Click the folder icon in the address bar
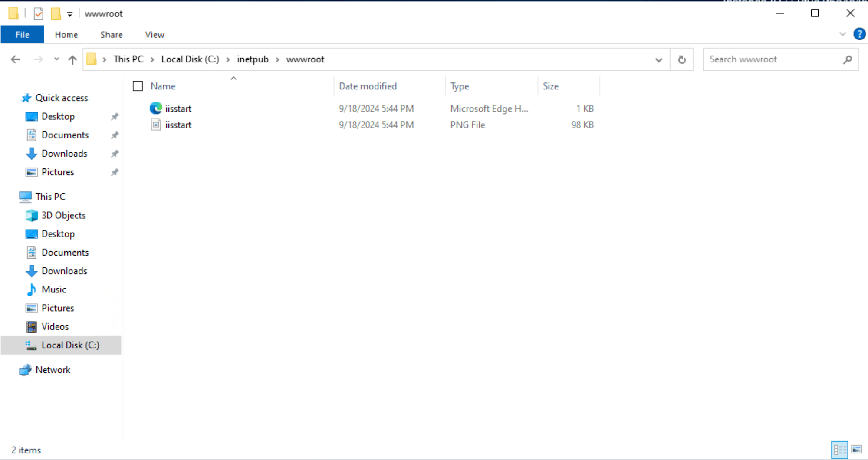Viewport: 868px width, 460px height. tap(92, 59)
